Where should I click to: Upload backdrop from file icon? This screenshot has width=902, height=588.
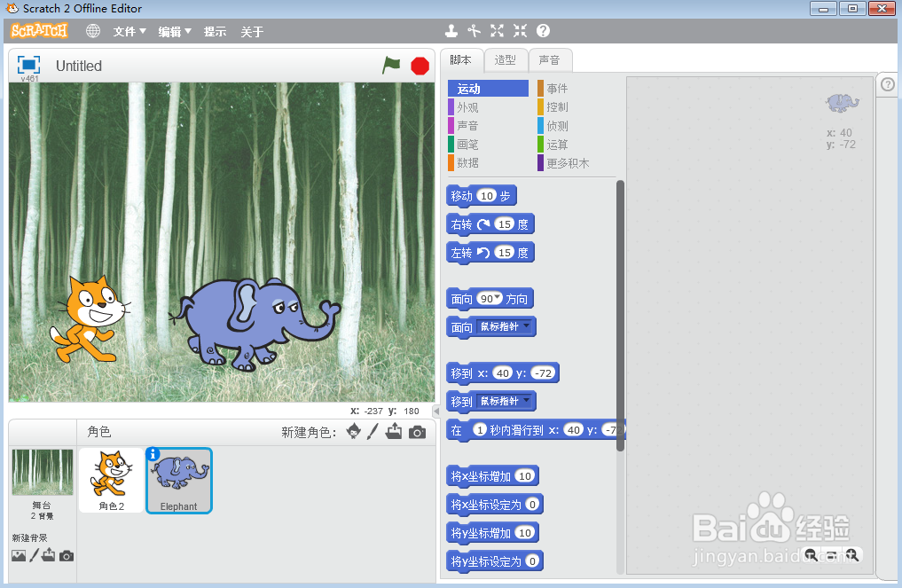click(49, 555)
